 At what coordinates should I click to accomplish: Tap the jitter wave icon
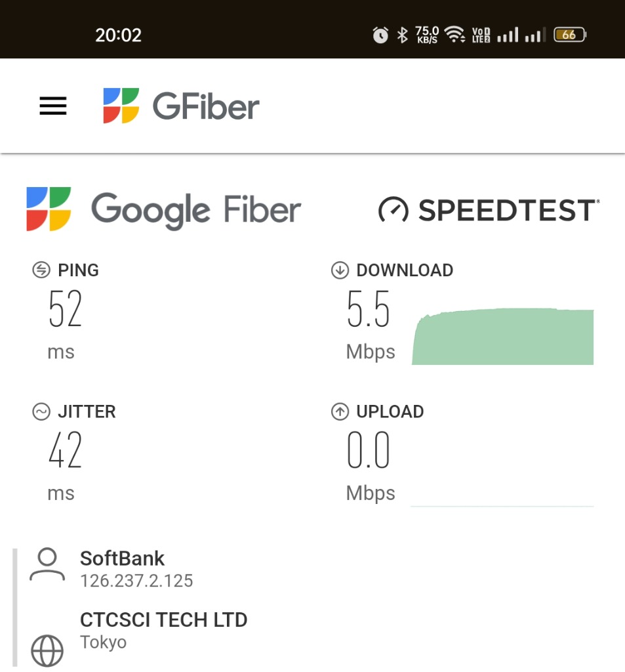(41, 411)
